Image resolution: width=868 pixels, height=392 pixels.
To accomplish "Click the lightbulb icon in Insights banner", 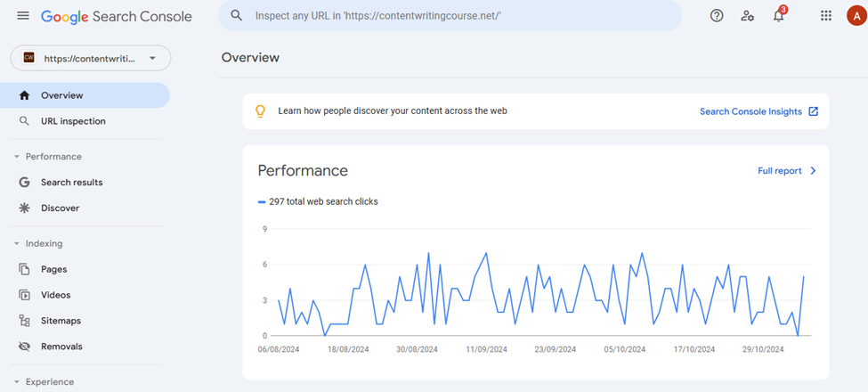I will [260, 111].
